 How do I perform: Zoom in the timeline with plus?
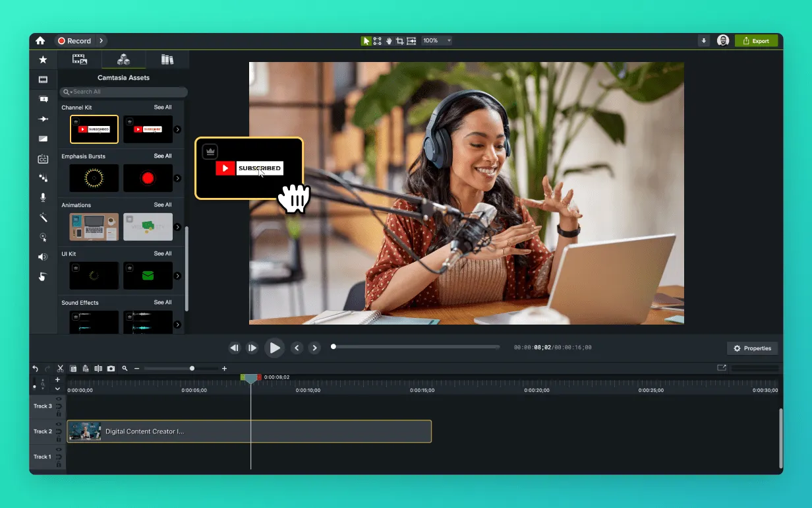224,368
